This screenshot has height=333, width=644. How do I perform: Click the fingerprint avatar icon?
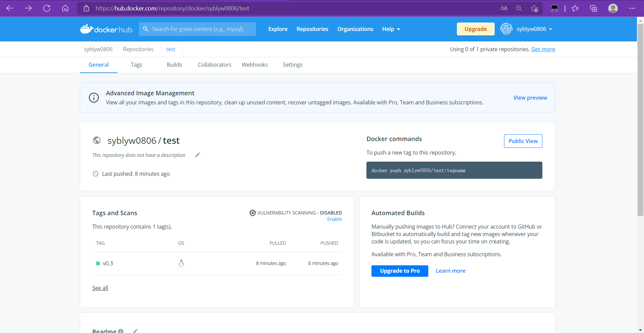coord(506,29)
